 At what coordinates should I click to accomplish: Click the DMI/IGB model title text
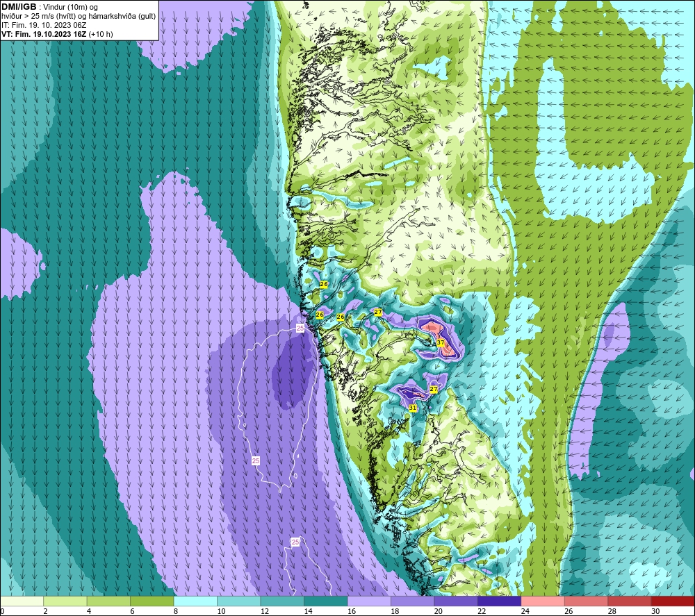click(19, 7)
